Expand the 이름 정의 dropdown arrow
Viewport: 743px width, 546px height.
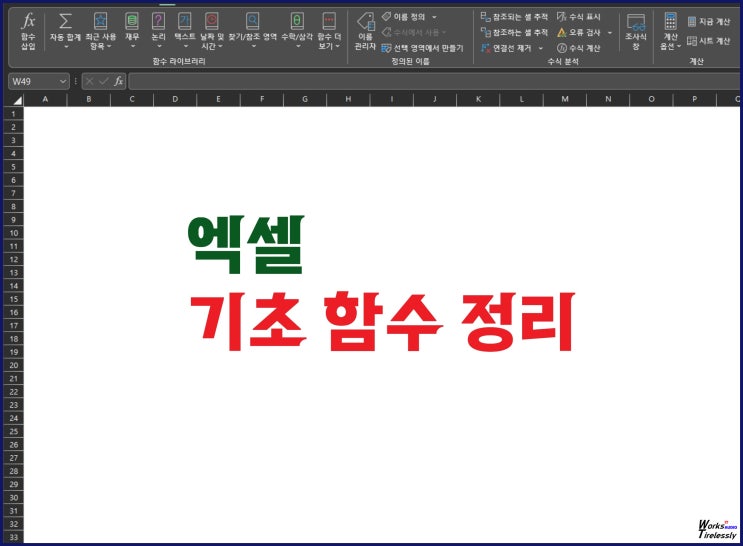click(434, 17)
